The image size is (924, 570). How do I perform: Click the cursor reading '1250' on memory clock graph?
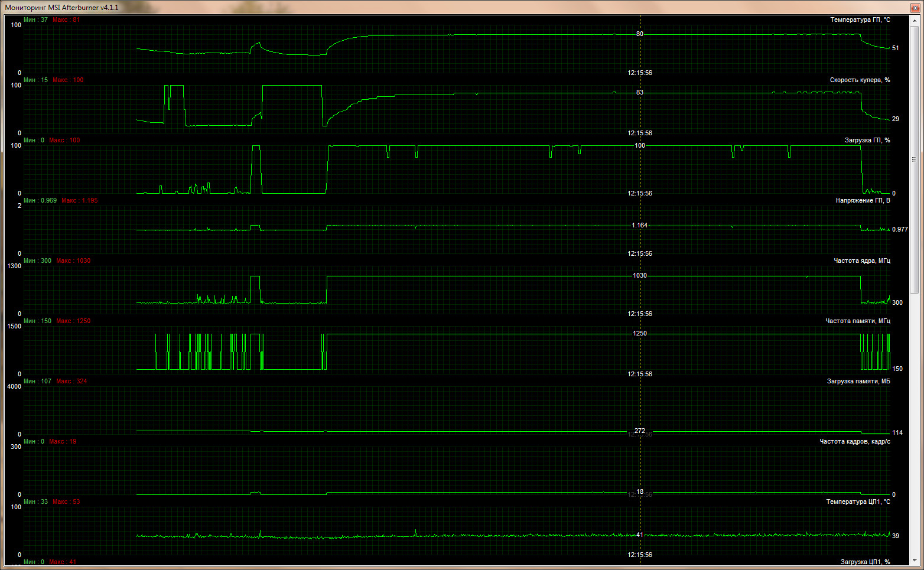tap(640, 334)
